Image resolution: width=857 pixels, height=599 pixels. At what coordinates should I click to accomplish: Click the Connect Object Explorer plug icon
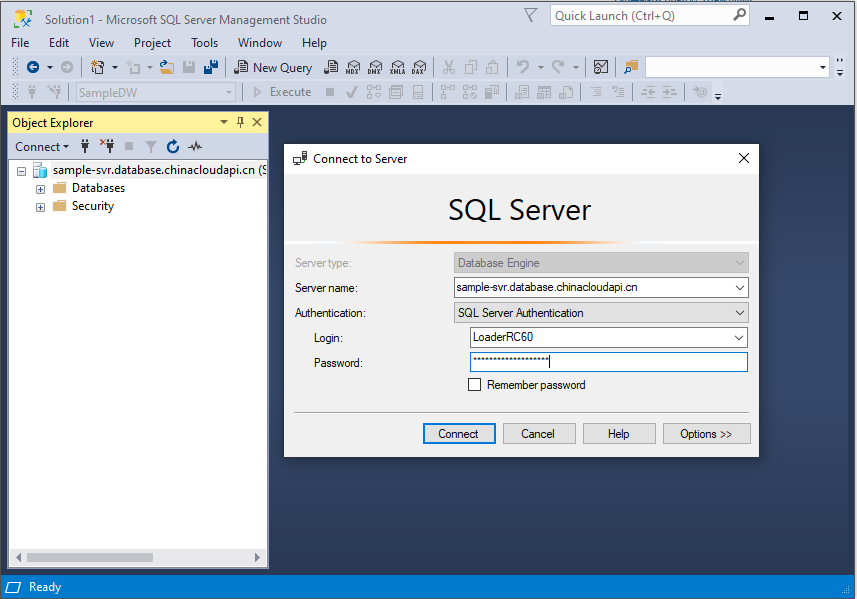pos(86,146)
